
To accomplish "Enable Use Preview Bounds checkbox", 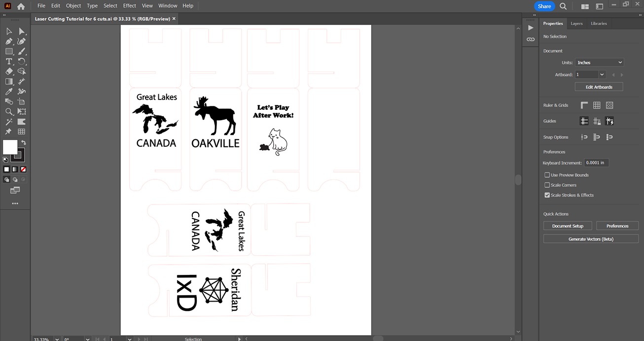I will (547, 175).
